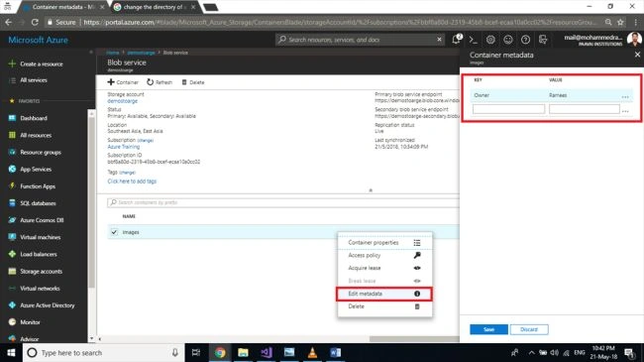Open Visual Studio from taskbar

(x=267, y=352)
